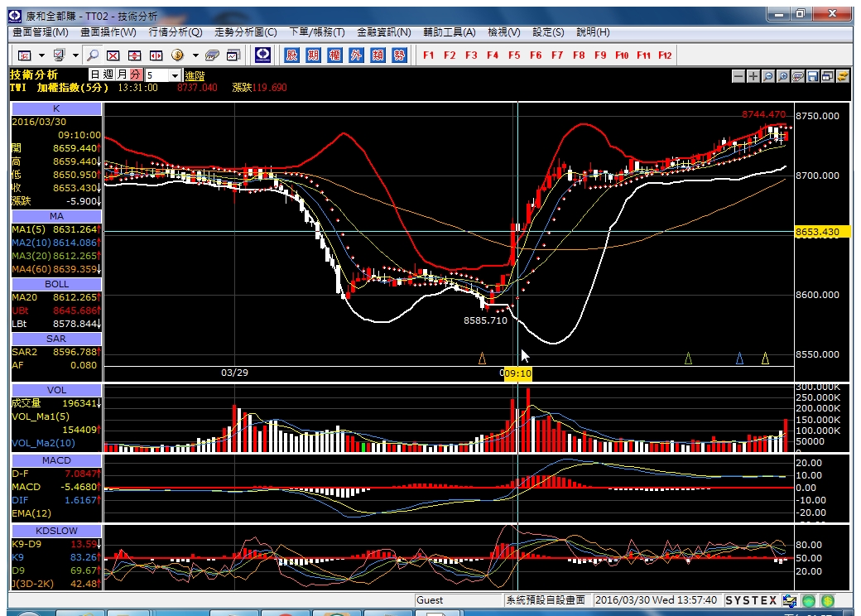Click the SAR indicator panel header
Screen dimensions: 861x616
[x=56, y=339]
